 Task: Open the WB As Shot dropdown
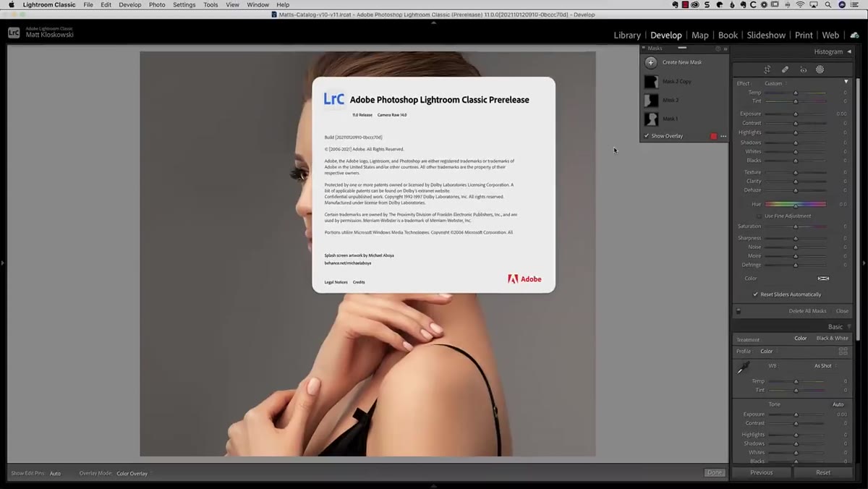[825, 366]
